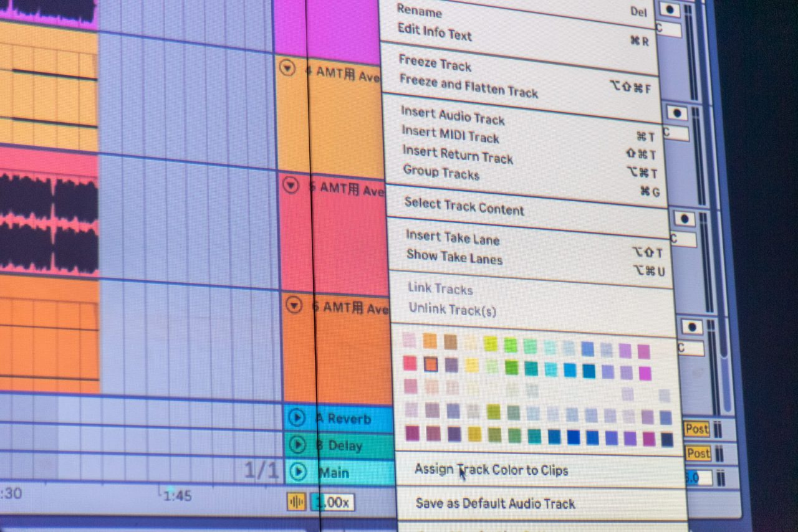Collapse track 5 AMT用 Ave with fold arrow

click(x=291, y=184)
